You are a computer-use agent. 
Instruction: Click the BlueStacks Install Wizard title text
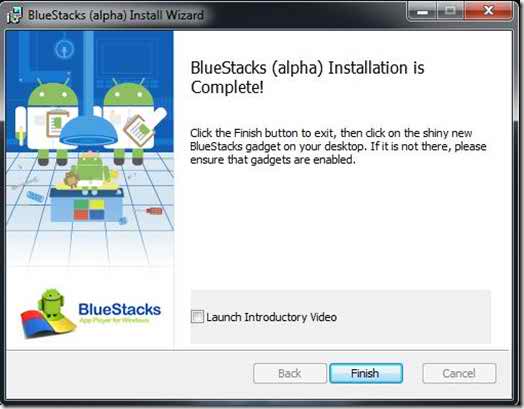click(x=116, y=15)
